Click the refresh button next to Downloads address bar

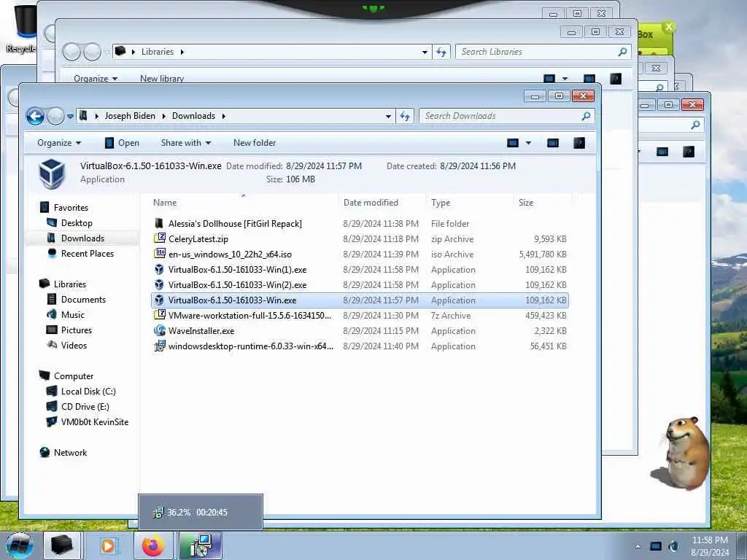[405, 116]
